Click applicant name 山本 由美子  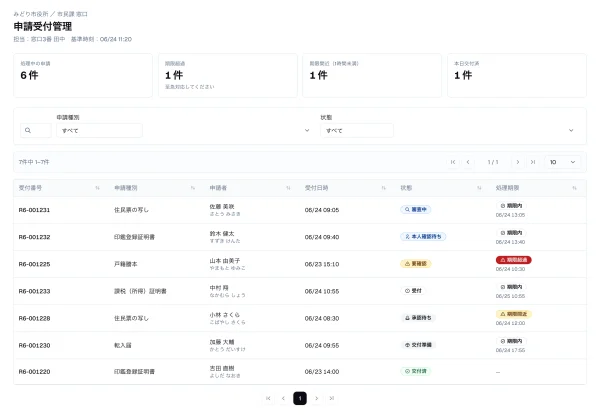[225, 261]
